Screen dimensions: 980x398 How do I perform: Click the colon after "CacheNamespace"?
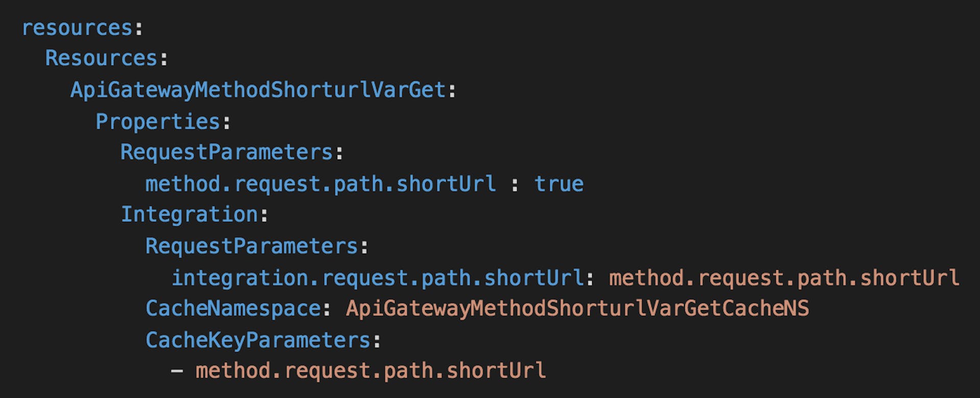[x=327, y=310]
